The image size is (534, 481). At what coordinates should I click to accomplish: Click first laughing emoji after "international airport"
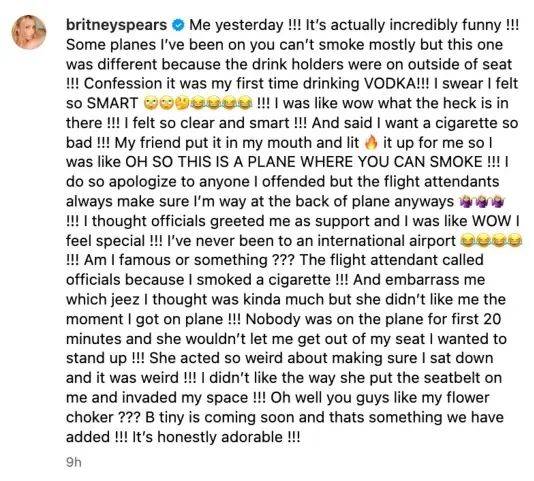(467, 241)
